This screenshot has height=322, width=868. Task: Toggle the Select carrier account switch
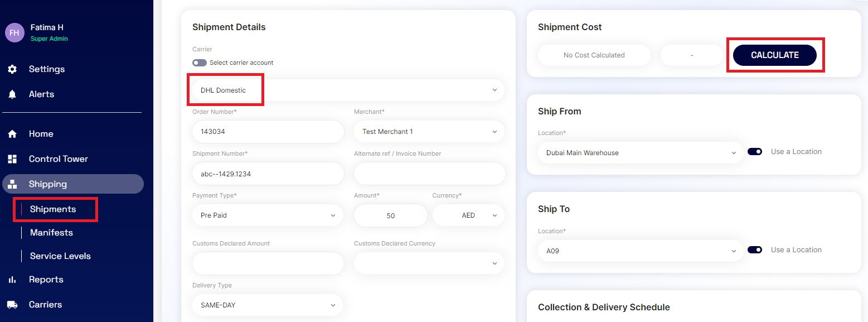tap(200, 63)
